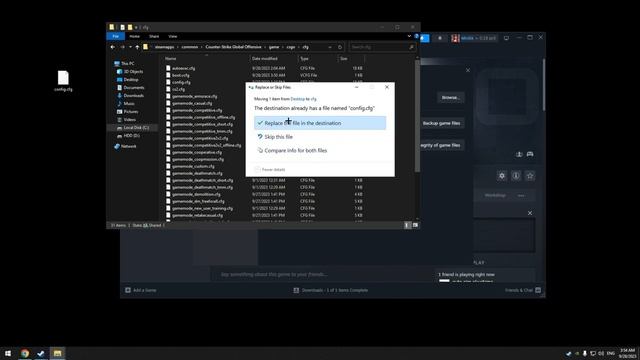
Task: Click the controller support icon in Steam
Action: (x=530, y=154)
